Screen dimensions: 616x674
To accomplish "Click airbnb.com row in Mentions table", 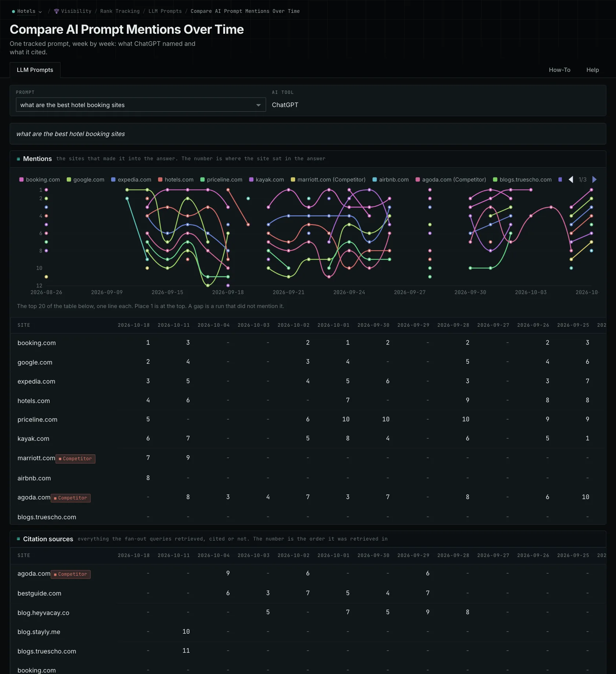I will (308, 478).
